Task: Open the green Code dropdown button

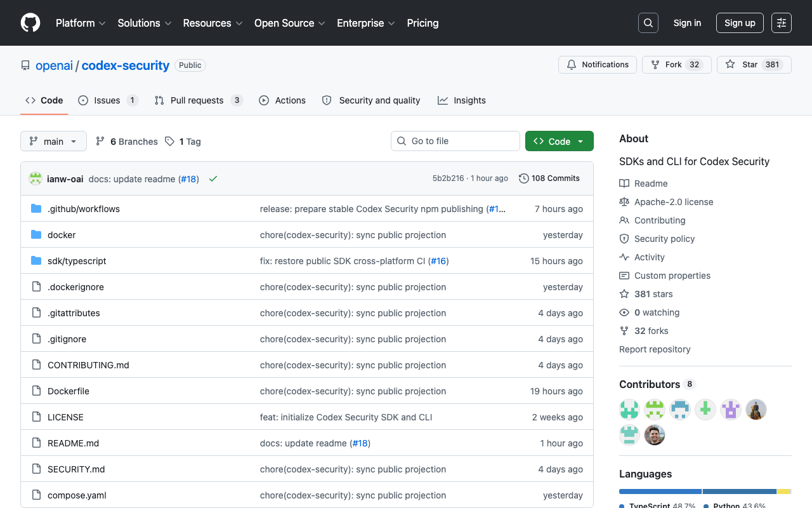Action: tap(560, 141)
